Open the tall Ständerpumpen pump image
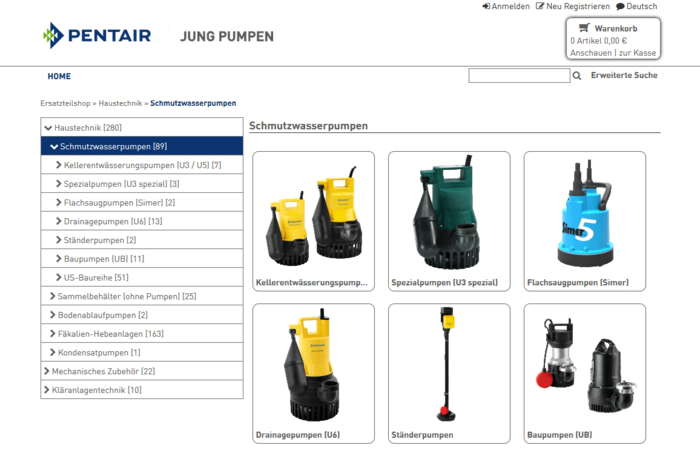 [447, 363]
